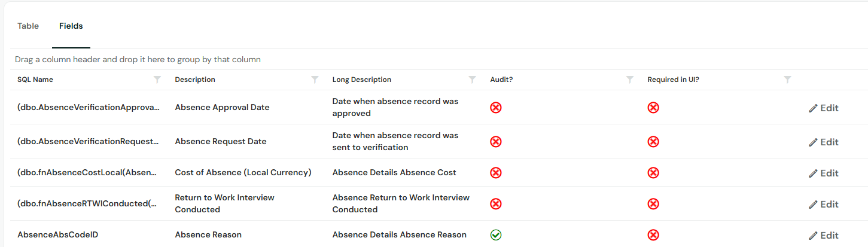Edit the Return to Work Interview Conducted row

click(824, 205)
